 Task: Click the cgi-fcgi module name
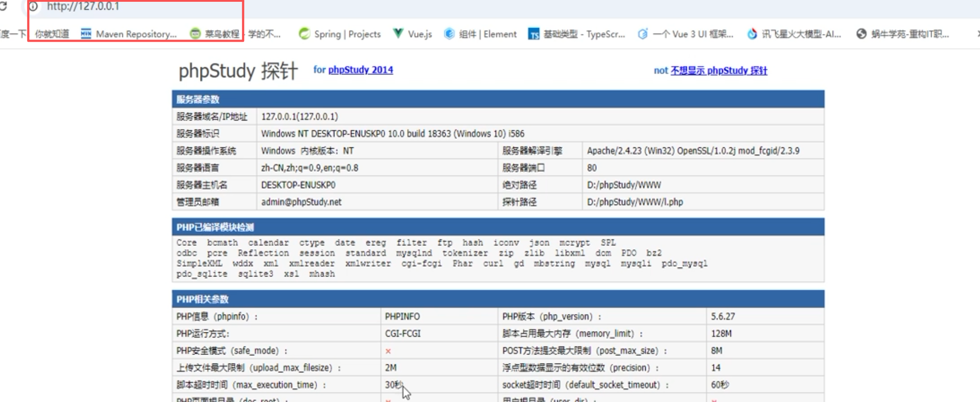tap(421, 264)
